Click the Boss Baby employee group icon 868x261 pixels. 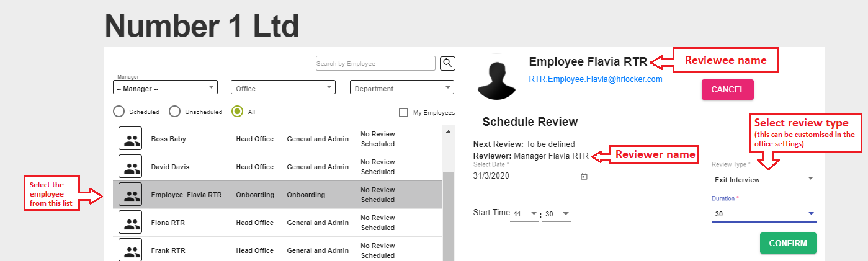(130, 139)
